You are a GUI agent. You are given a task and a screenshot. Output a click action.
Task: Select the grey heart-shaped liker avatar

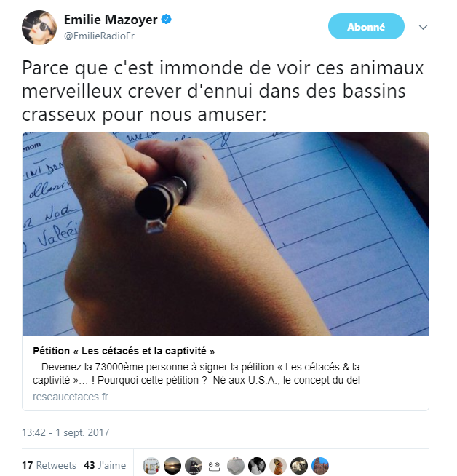(x=236, y=466)
